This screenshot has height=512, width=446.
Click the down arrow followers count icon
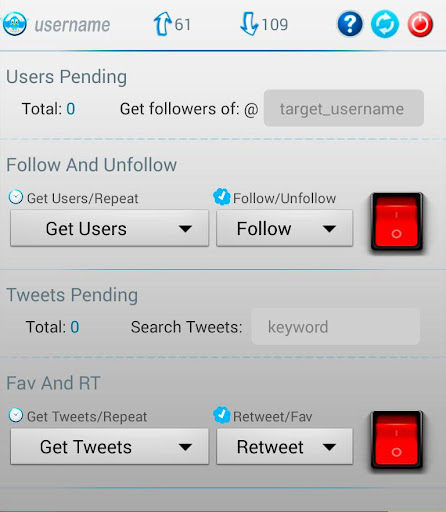pos(249,24)
